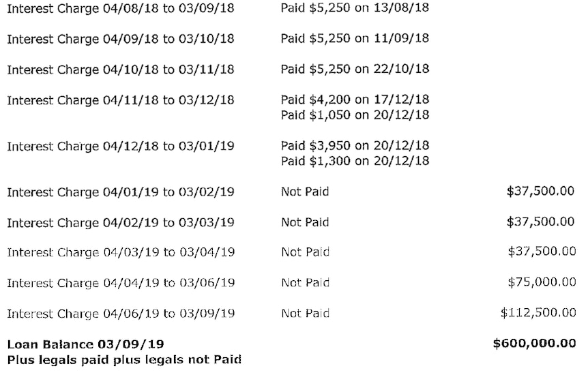Image resolution: width=588 pixels, height=392 pixels.
Task: Select the Paid $5,250 on 22/10/18 entry
Action: pyautogui.click(x=355, y=69)
